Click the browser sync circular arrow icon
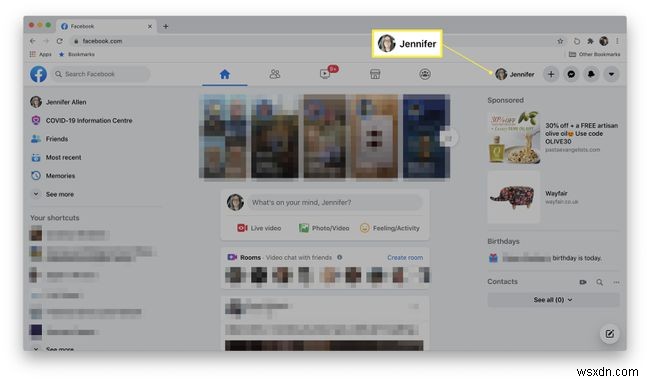 pyautogui.click(x=576, y=41)
